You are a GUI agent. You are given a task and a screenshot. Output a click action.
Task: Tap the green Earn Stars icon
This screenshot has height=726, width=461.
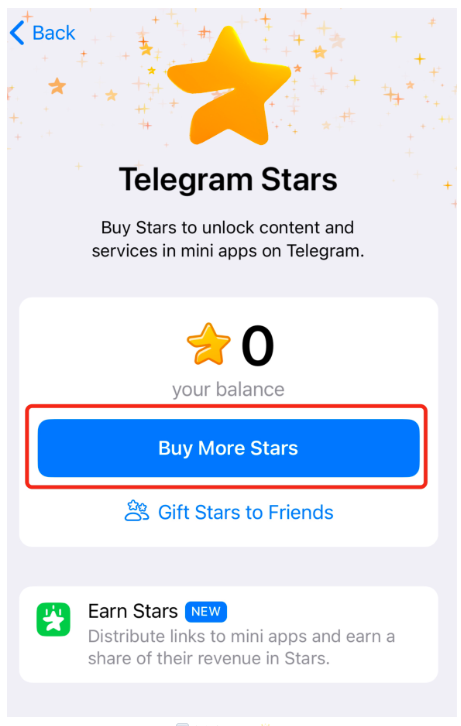[x=54, y=620]
